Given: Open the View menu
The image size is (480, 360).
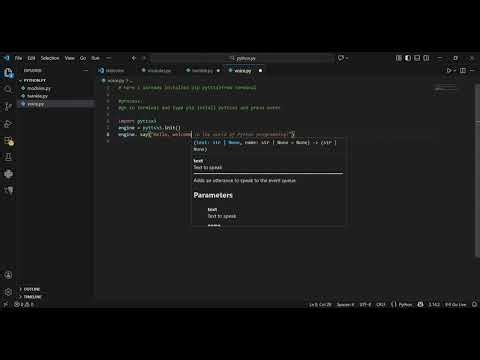Looking at the screenshot, I should [x=69, y=58].
